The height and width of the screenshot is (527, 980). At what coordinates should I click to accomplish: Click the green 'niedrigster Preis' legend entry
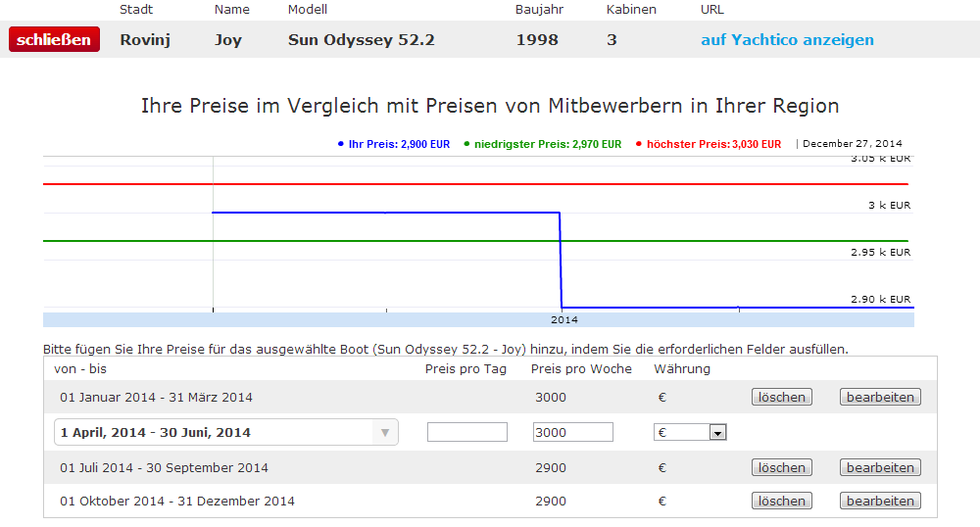[542, 144]
